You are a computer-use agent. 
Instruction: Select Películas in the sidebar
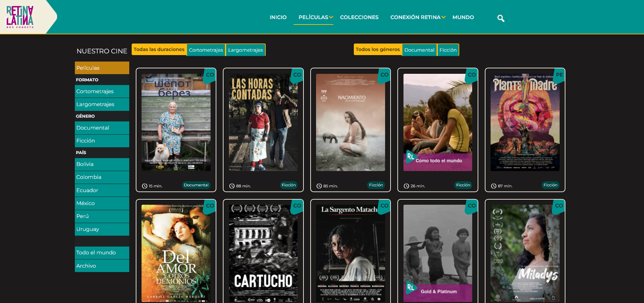point(102,68)
